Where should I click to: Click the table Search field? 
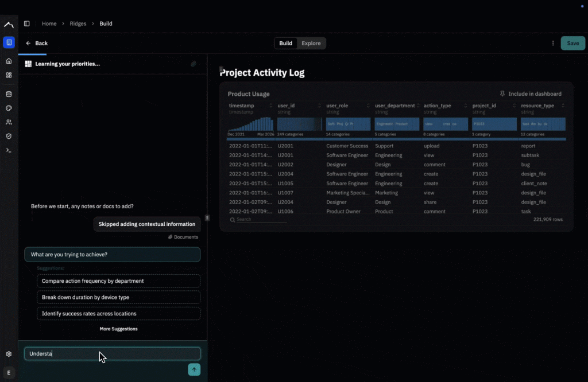tap(258, 219)
